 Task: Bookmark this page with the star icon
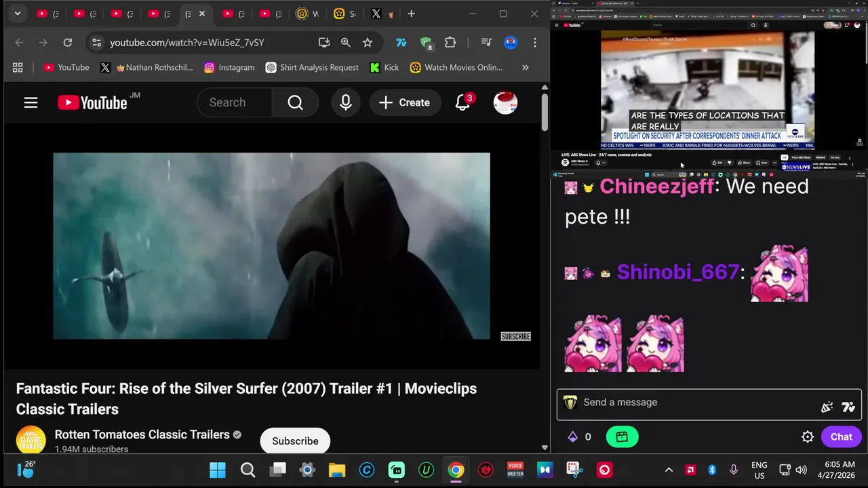pyautogui.click(x=368, y=43)
